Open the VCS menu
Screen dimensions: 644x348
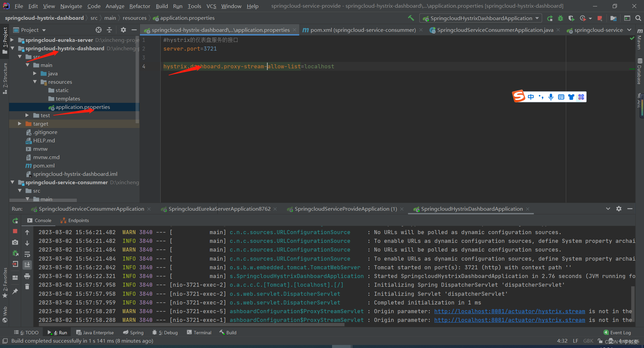(211, 6)
